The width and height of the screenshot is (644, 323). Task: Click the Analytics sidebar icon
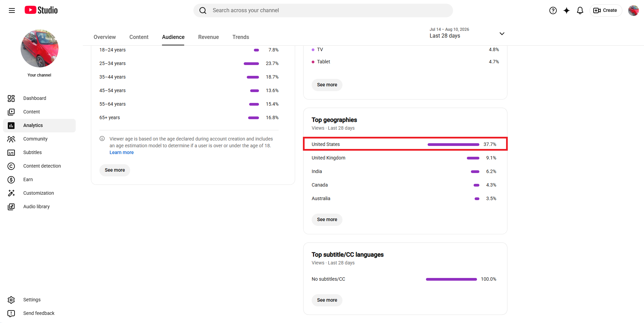[11, 125]
